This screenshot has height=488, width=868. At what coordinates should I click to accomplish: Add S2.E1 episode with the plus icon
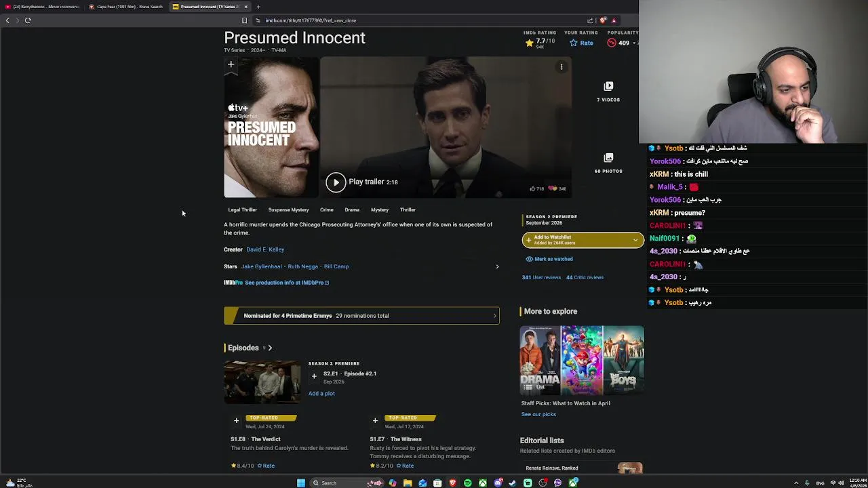tap(314, 376)
